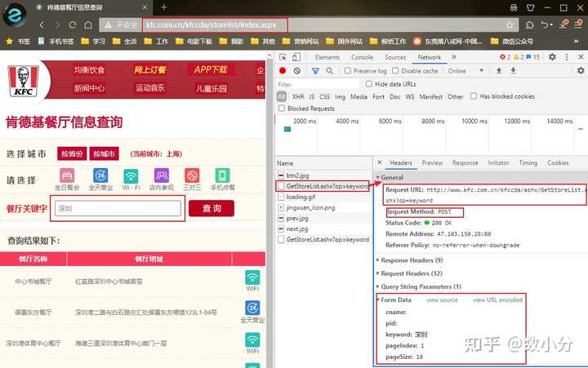Viewport: 588px width, 368px height.
Task: Open the Cookies tab
Action: pos(558,162)
